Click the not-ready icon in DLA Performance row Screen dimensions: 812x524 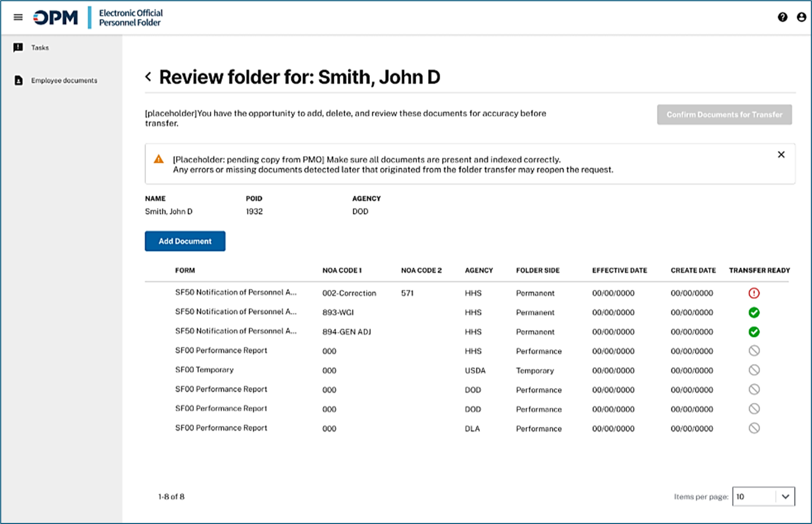(754, 428)
